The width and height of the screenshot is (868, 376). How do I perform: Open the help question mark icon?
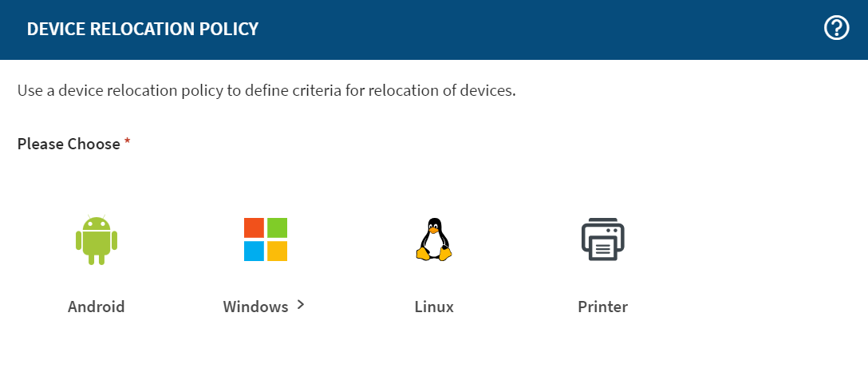click(x=836, y=30)
